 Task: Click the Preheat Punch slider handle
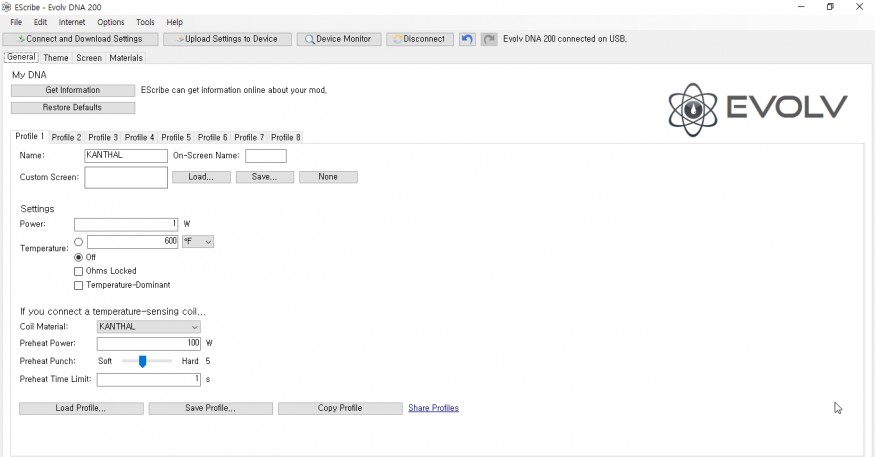tap(142, 362)
